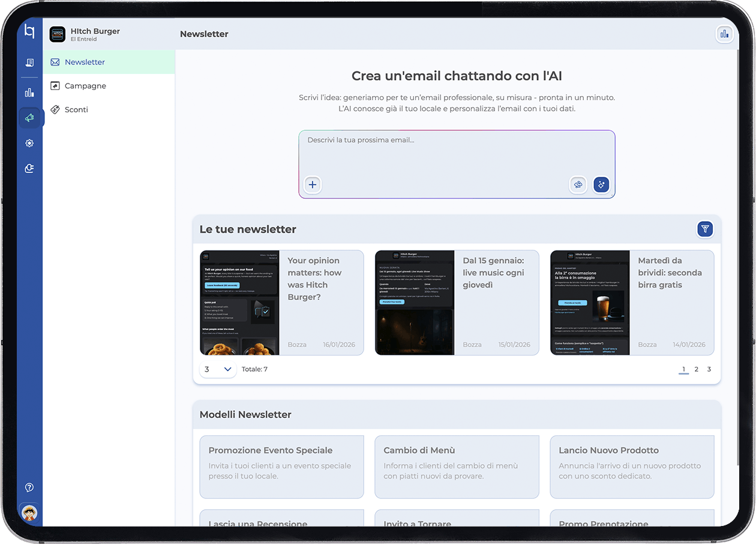This screenshot has width=756, height=544.
Task: Open the 'Dal 15 gennaio: live music' newsletter thumbnail
Action: click(415, 303)
